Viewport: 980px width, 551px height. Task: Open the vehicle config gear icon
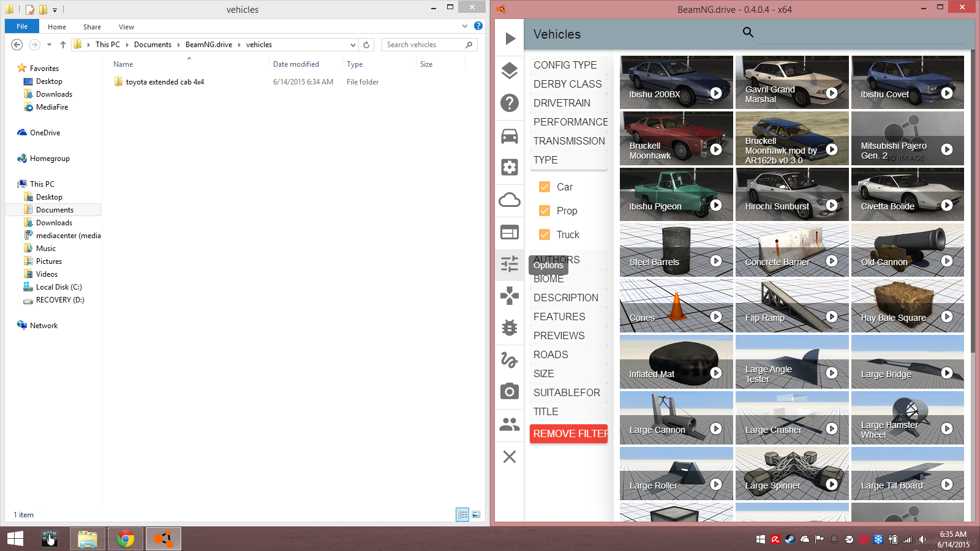pos(510,167)
